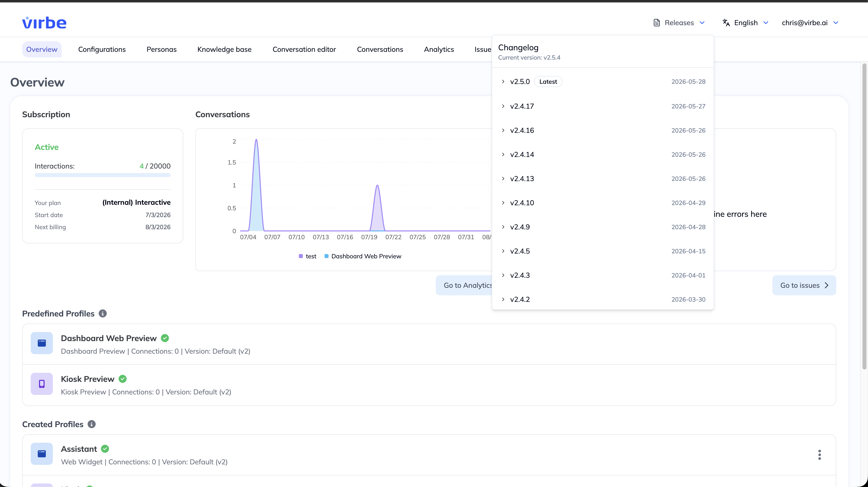Click green checkmark beside Dashboard Web Preview

pos(165,338)
